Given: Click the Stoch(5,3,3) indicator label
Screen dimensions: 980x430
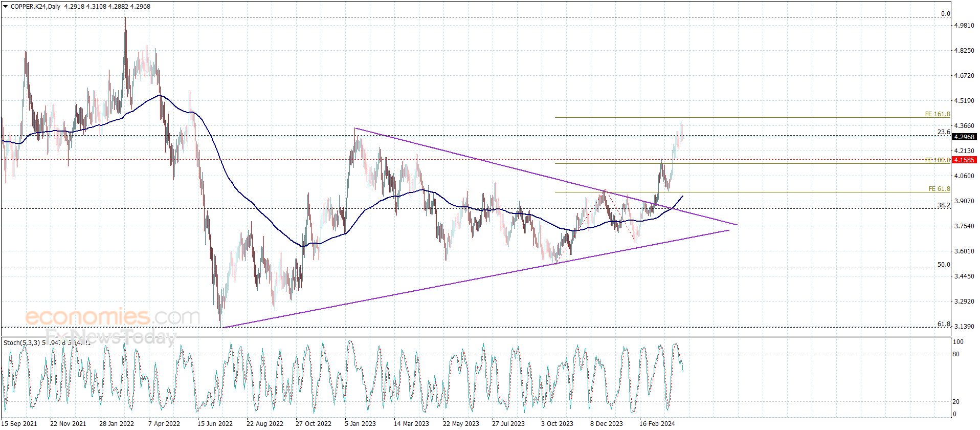Looking at the screenshot, I should point(21,342).
